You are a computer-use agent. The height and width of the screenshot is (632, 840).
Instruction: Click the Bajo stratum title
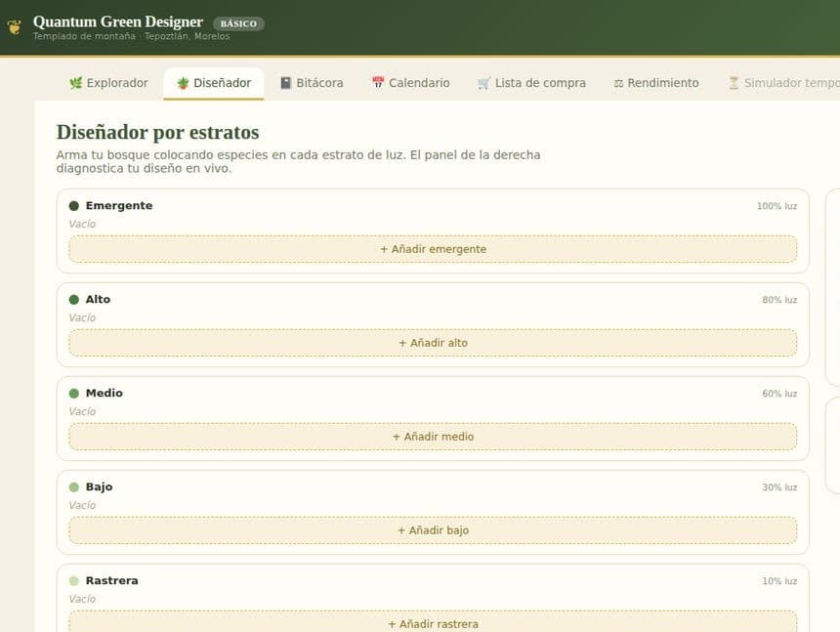coord(99,486)
